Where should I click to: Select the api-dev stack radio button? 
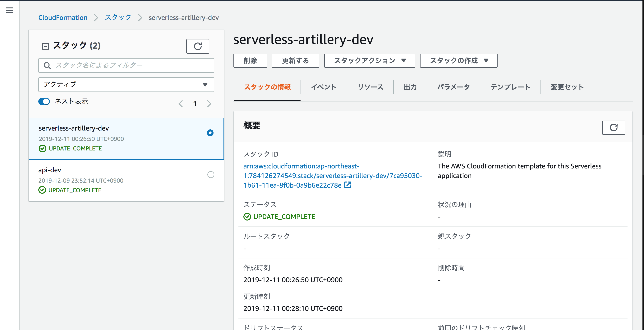(x=210, y=175)
